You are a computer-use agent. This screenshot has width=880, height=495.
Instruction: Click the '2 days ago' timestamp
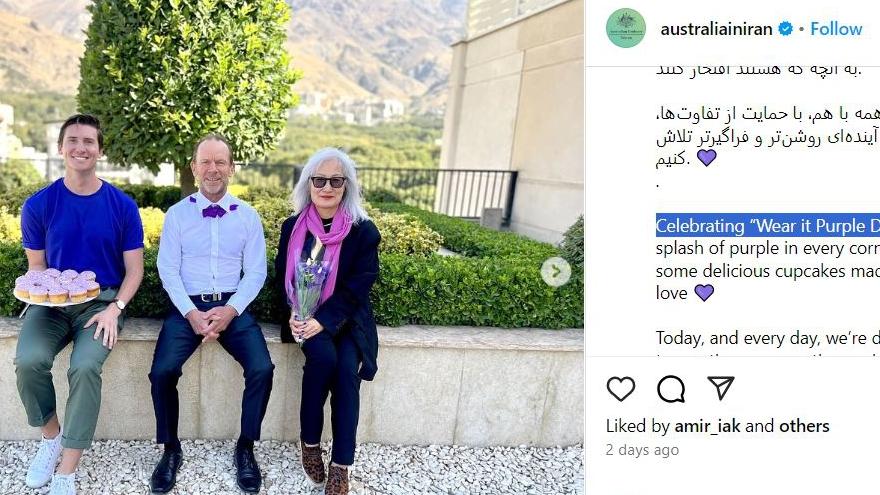(642, 450)
